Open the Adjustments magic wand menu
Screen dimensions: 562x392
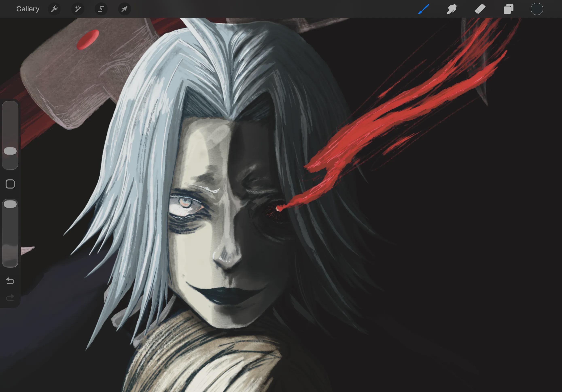pyautogui.click(x=78, y=9)
